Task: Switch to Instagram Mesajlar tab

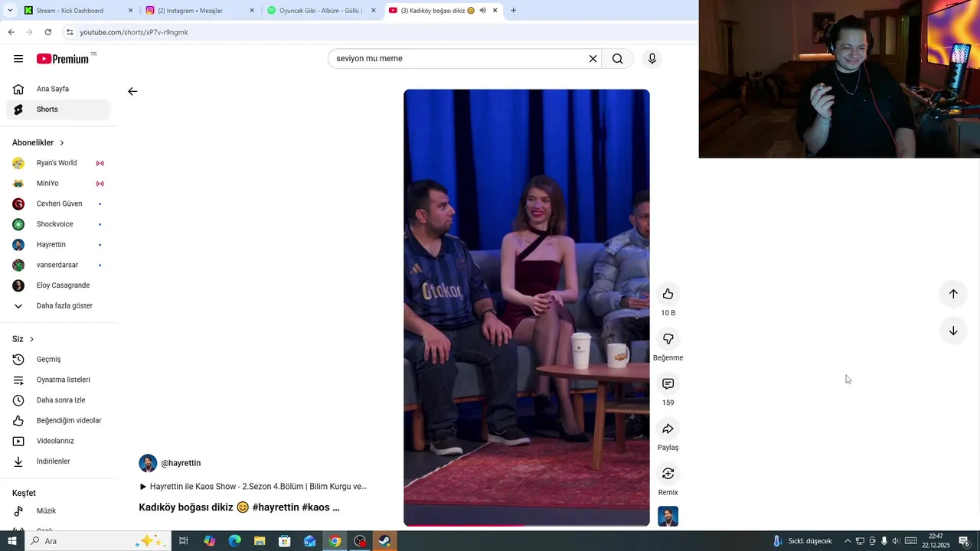Action: point(200,11)
